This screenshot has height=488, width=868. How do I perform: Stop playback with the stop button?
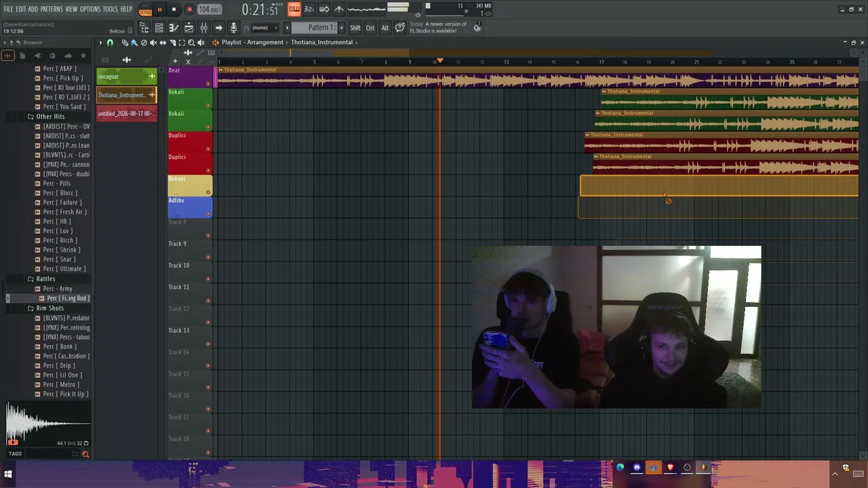click(174, 9)
